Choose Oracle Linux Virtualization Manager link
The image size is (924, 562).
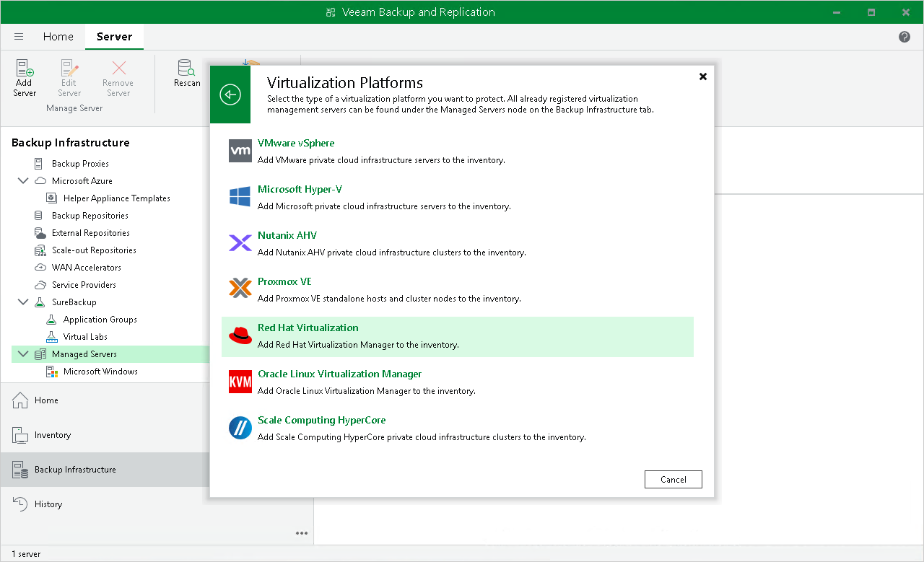pos(340,374)
